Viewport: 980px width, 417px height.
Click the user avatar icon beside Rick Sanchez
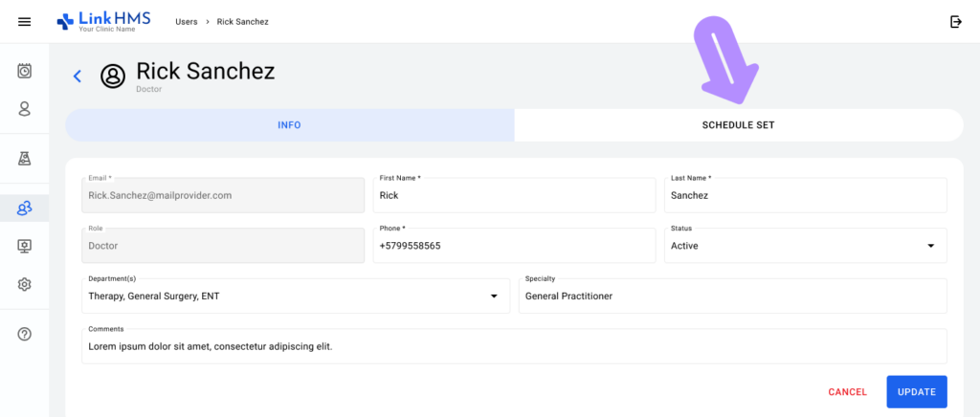[x=113, y=77]
